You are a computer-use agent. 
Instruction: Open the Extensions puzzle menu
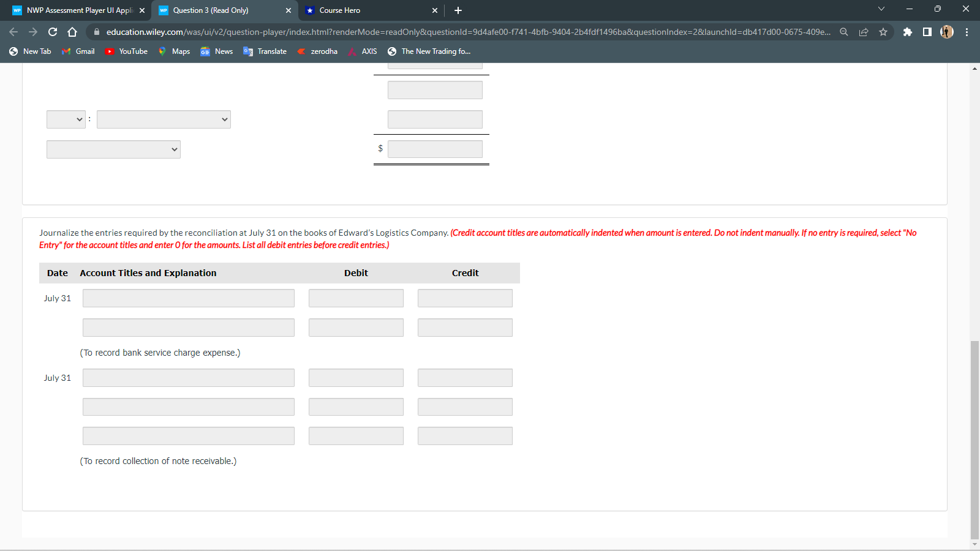coord(908,32)
